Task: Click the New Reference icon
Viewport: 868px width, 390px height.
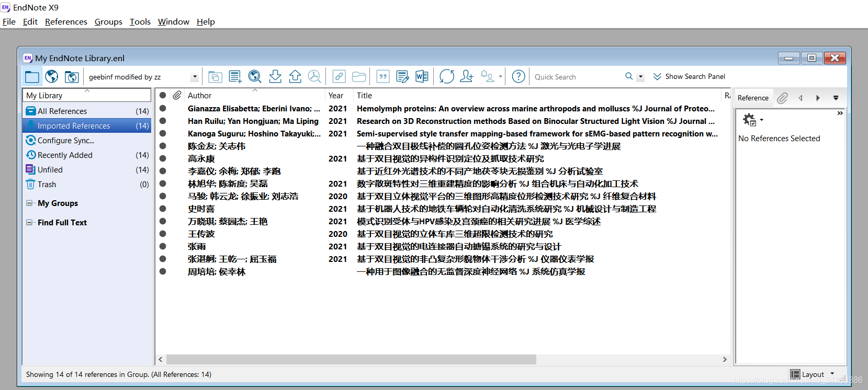Action: point(235,77)
